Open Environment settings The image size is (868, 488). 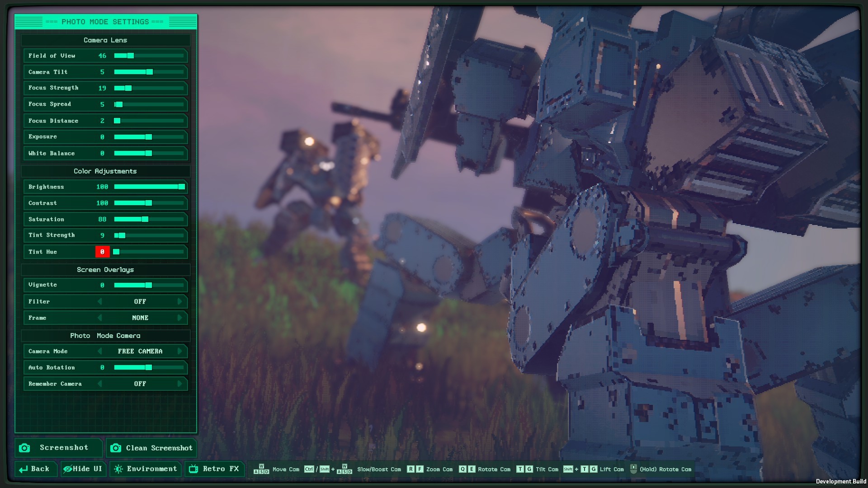(146, 469)
